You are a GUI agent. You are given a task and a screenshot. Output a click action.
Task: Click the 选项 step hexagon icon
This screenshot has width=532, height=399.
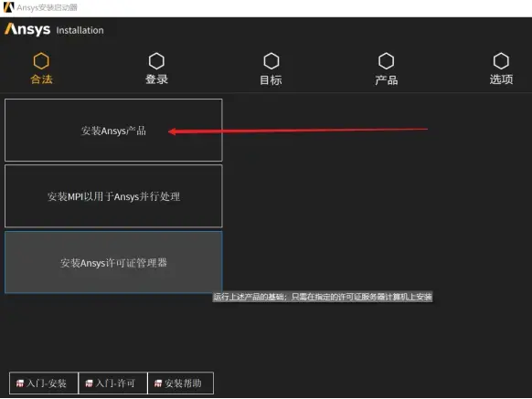click(501, 61)
